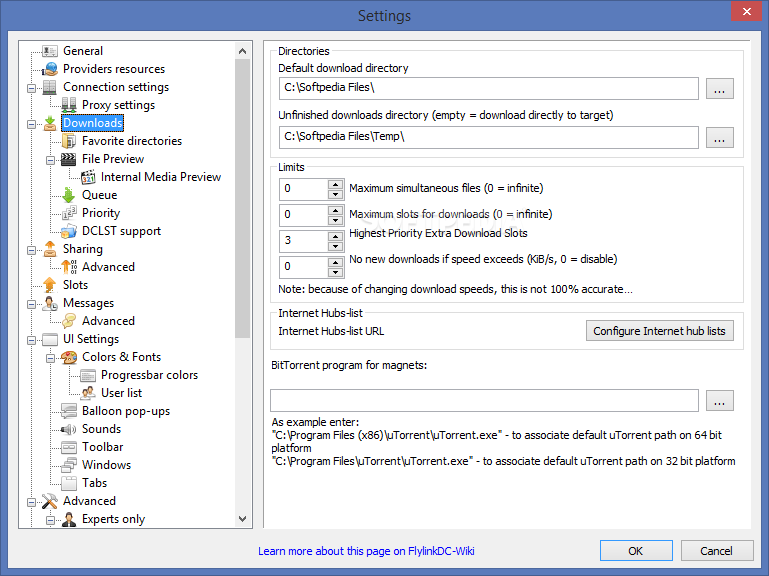
Task: Click the Windows cascade icon
Action: (x=69, y=465)
